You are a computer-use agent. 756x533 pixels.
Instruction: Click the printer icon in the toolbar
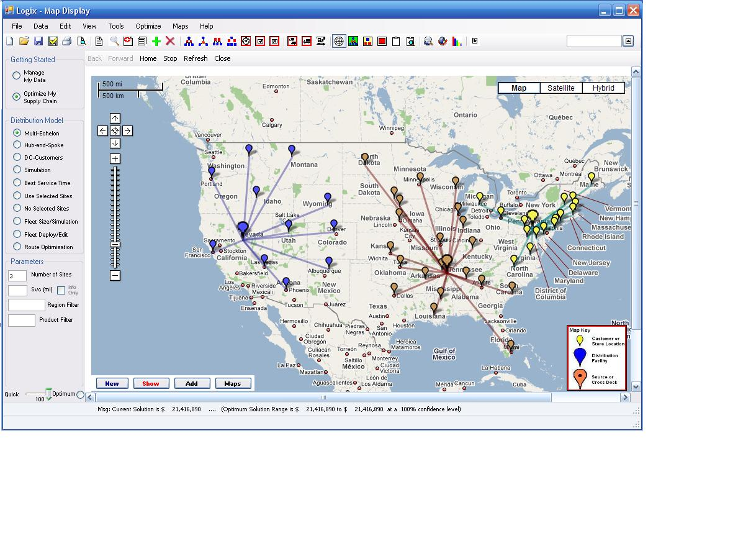[x=67, y=42]
